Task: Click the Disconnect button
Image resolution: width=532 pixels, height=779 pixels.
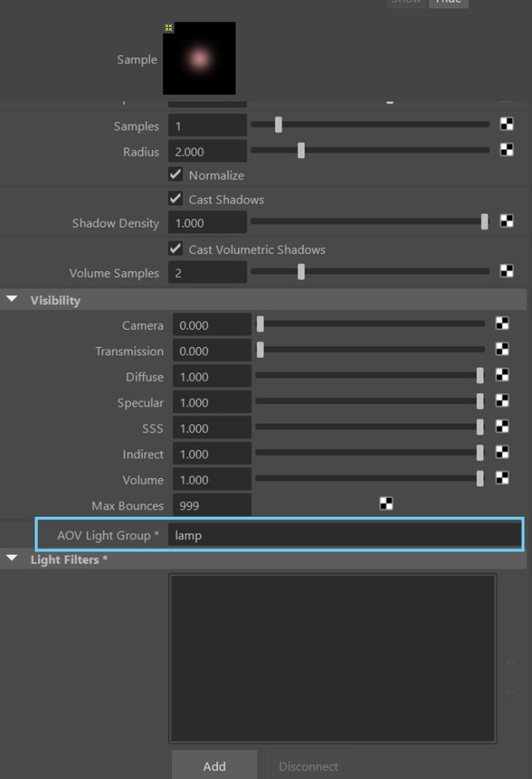Action: coord(307,765)
